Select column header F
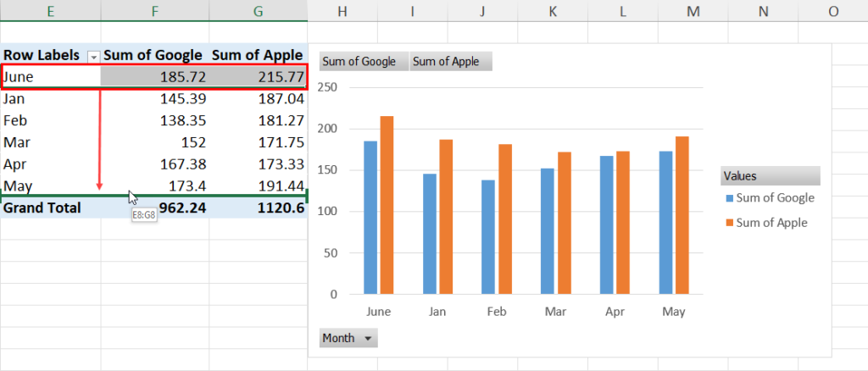This screenshot has width=868, height=371. click(x=155, y=10)
